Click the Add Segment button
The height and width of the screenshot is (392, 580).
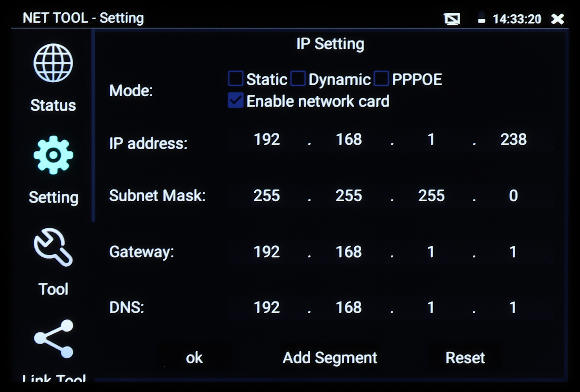coord(330,357)
